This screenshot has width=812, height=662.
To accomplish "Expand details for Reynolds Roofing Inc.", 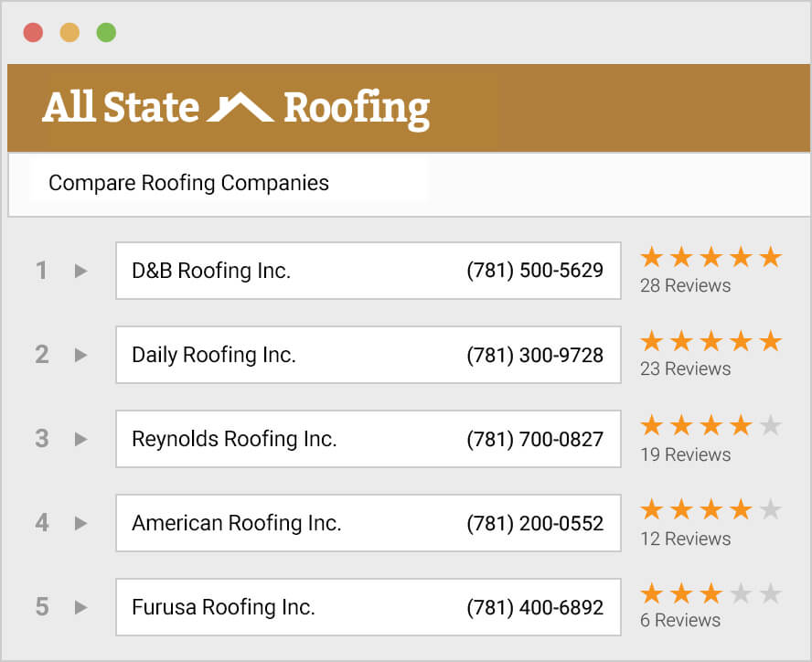I will tap(80, 439).
